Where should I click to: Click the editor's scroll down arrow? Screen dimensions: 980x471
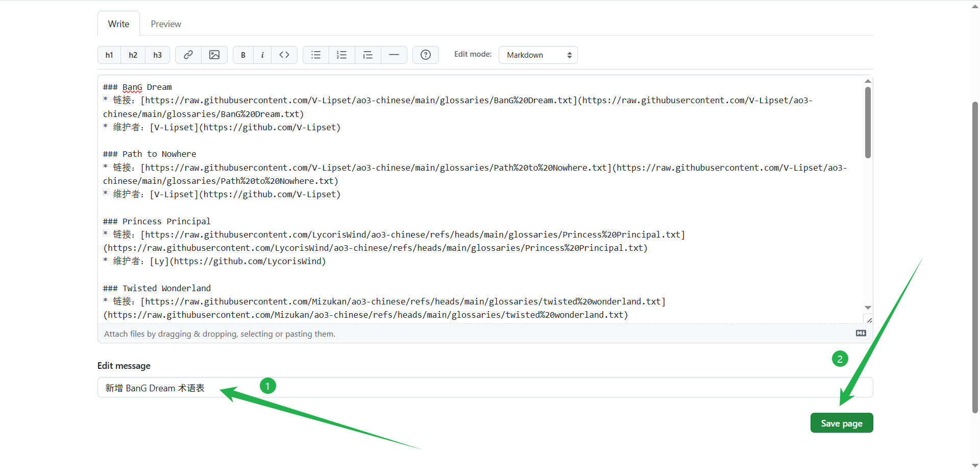coord(868,308)
